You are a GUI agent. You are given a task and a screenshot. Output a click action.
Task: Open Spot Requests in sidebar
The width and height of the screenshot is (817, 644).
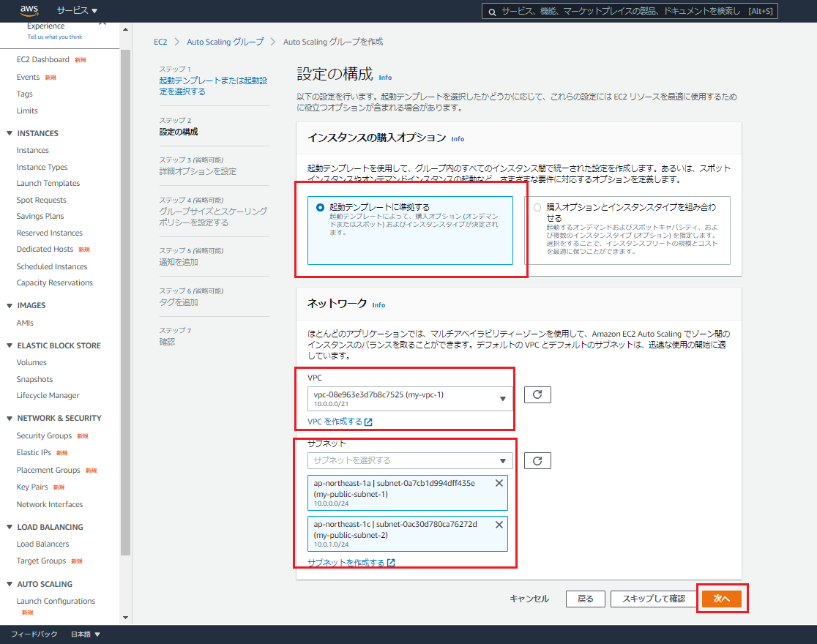click(x=41, y=200)
